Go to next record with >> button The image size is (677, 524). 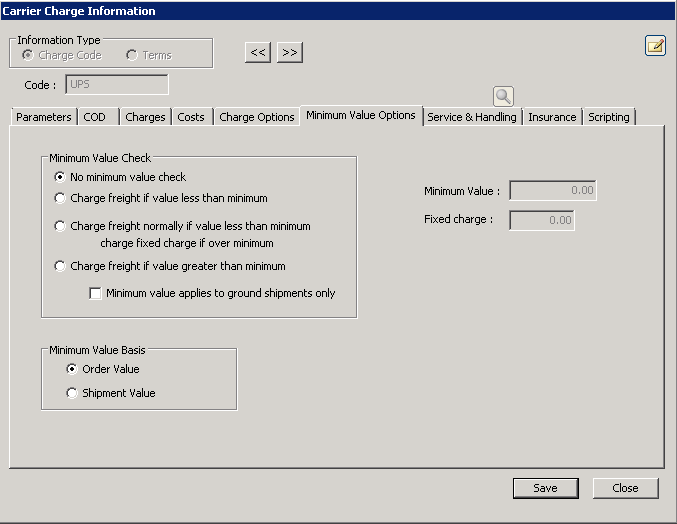coord(289,52)
